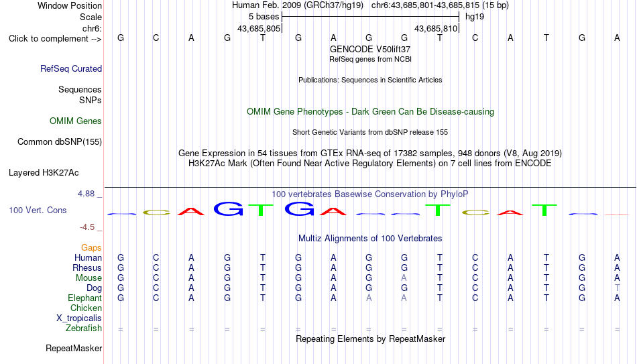Viewport: 637px width, 364px height.
Task: Click the 'Click to complement -->' label
Action: [55, 39]
